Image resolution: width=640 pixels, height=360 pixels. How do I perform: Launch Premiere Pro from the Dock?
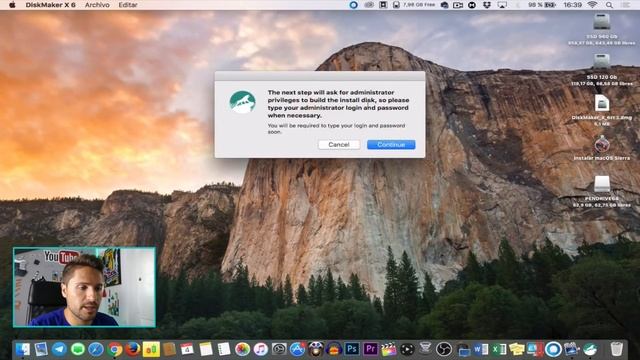point(370,349)
